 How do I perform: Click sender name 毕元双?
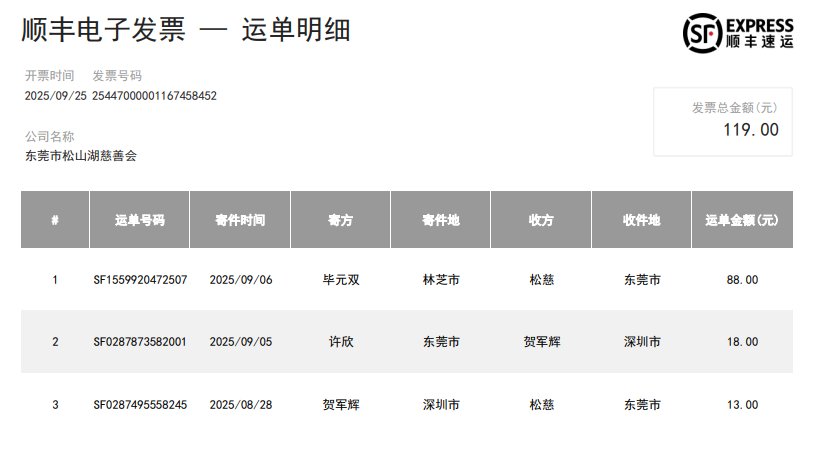[341, 280]
